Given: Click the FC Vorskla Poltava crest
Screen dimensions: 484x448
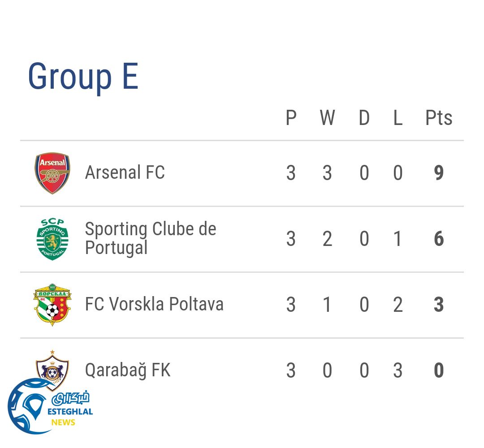Looking at the screenshot, I should 52,305.
